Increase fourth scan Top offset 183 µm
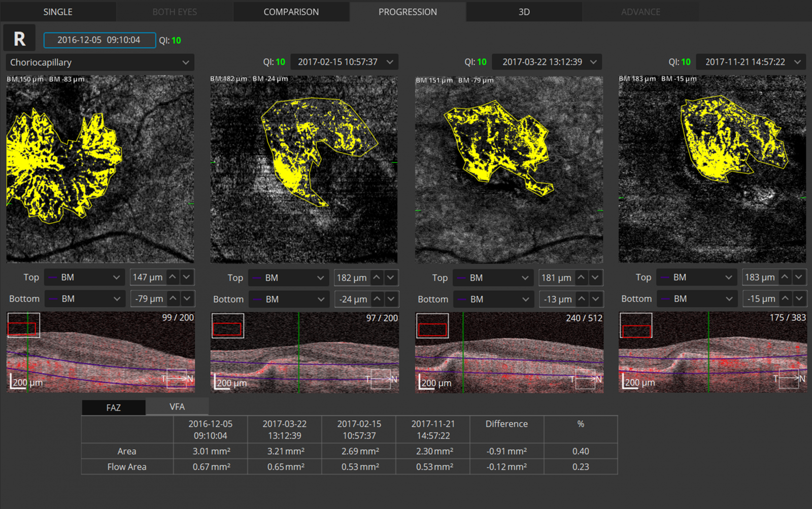The height and width of the screenshot is (509, 812). pos(785,277)
